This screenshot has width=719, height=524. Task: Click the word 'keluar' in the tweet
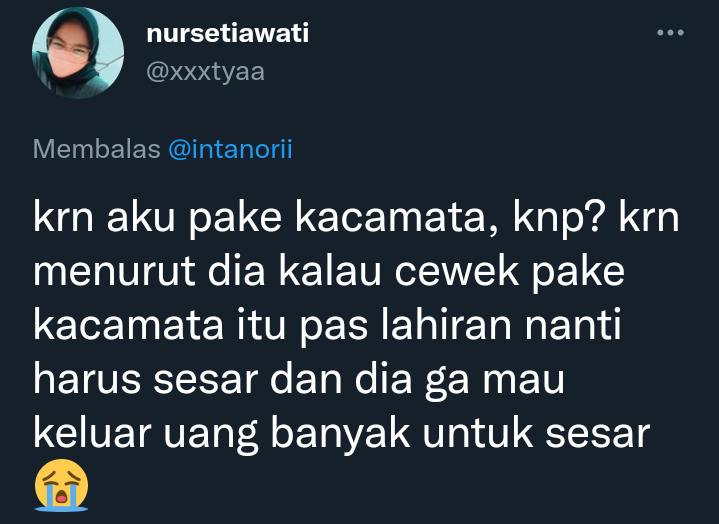tap(92, 432)
